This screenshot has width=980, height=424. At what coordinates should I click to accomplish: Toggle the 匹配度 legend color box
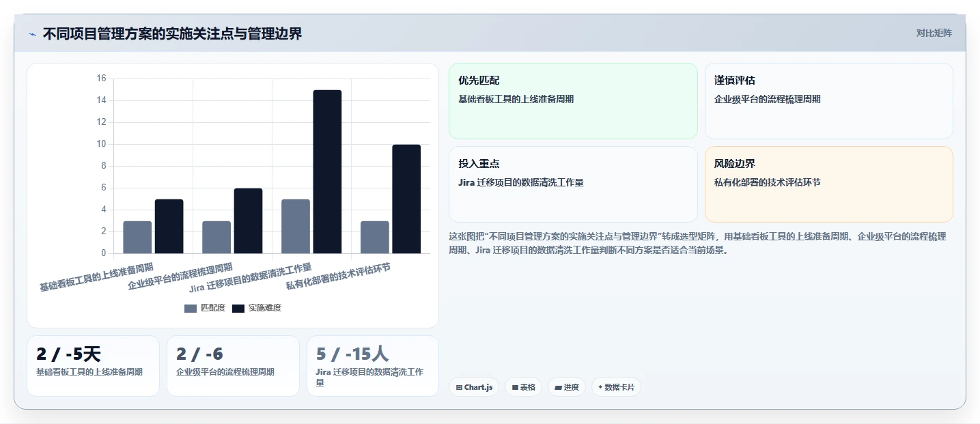coord(191,309)
